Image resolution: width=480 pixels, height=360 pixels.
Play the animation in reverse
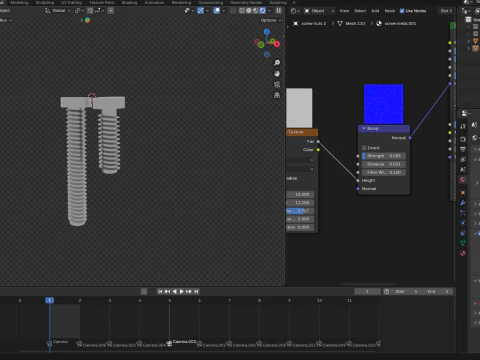(174, 291)
